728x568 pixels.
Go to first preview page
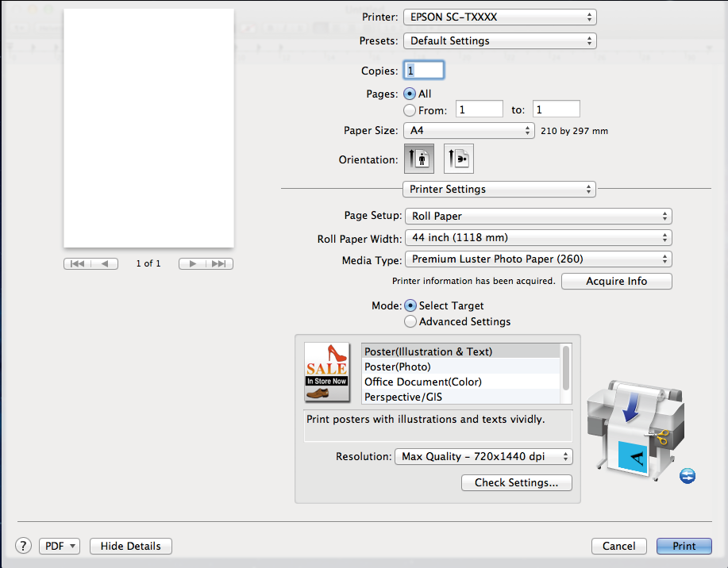pyautogui.click(x=77, y=263)
